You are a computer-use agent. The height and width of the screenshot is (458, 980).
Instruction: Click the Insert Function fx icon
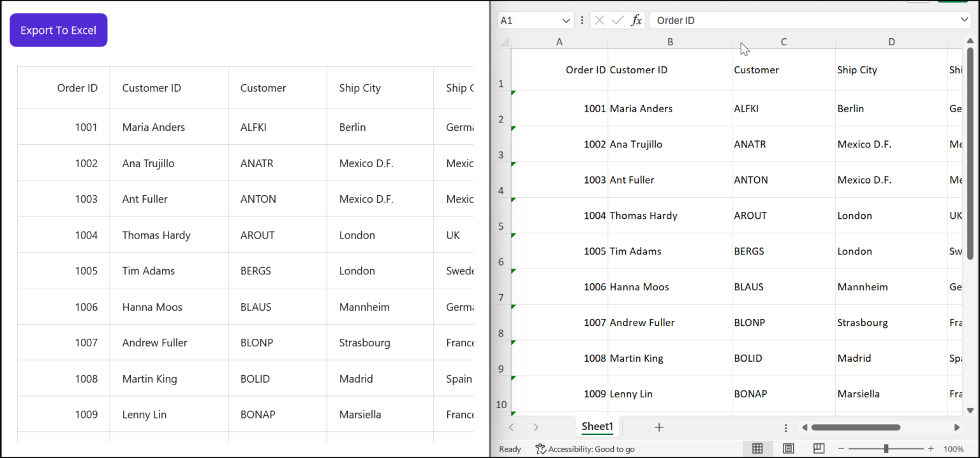tap(636, 20)
